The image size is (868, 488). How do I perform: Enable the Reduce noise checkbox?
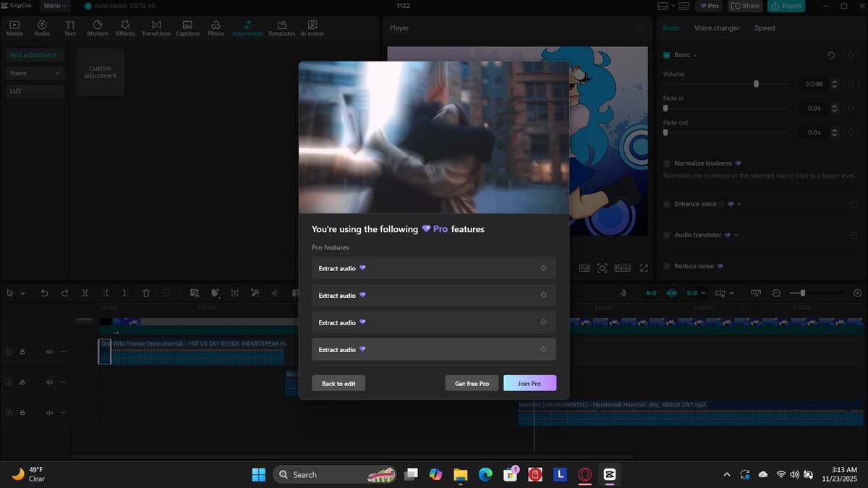pyautogui.click(x=667, y=266)
